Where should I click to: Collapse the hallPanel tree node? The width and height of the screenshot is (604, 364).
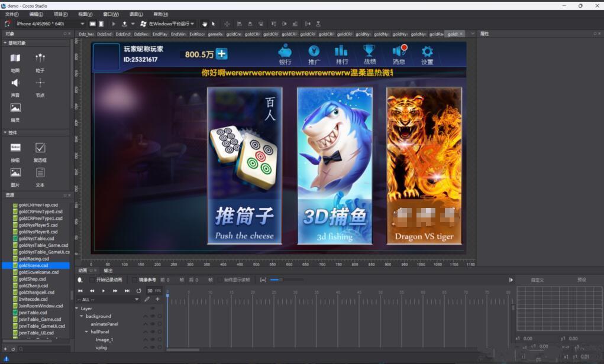pyautogui.click(x=86, y=331)
